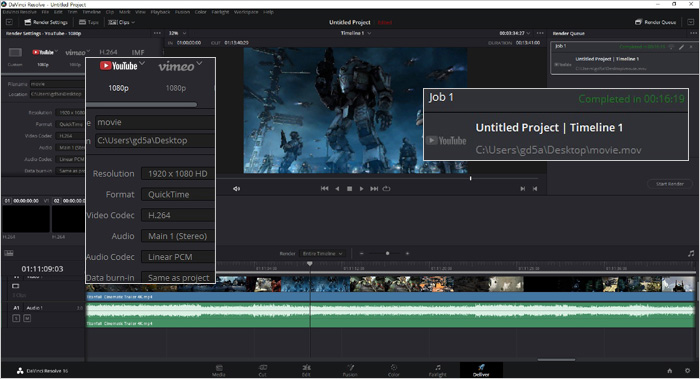The width and height of the screenshot is (700, 379).
Task: Switch to the Color page
Action: point(394,371)
